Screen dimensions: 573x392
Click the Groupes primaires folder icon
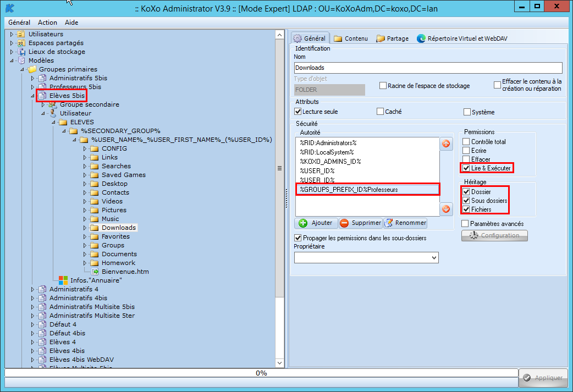click(x=32, y=69)
